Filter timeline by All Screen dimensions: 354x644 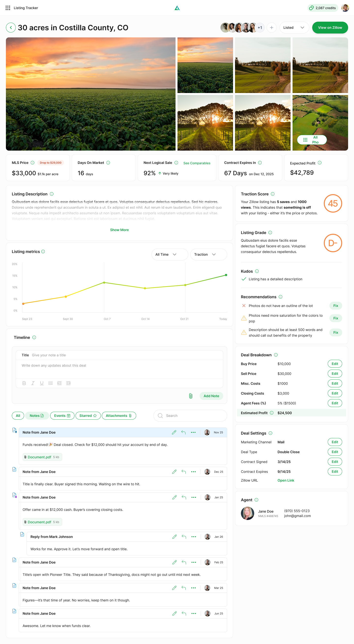tap(18, 416)
